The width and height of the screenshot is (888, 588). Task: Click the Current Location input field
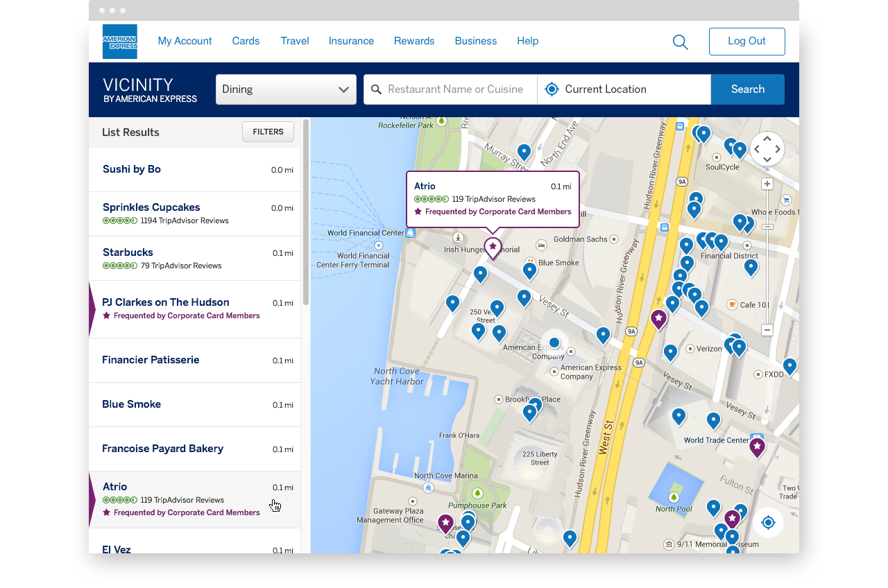624,89
